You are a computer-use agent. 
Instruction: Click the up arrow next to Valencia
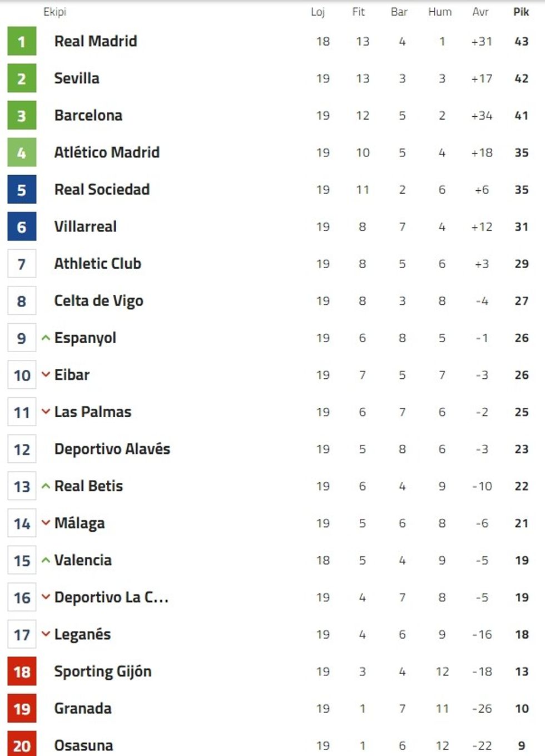click(46, 560)
